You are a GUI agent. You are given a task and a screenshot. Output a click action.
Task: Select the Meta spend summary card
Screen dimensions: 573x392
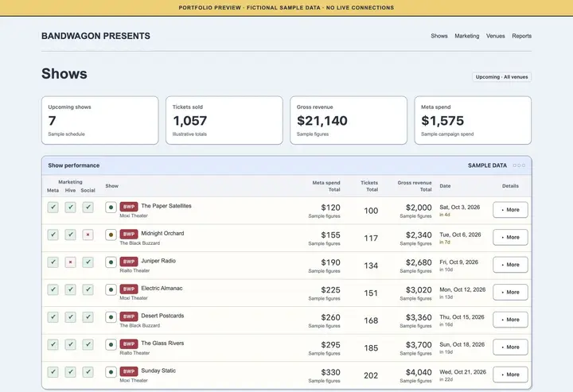pos(473,120)
